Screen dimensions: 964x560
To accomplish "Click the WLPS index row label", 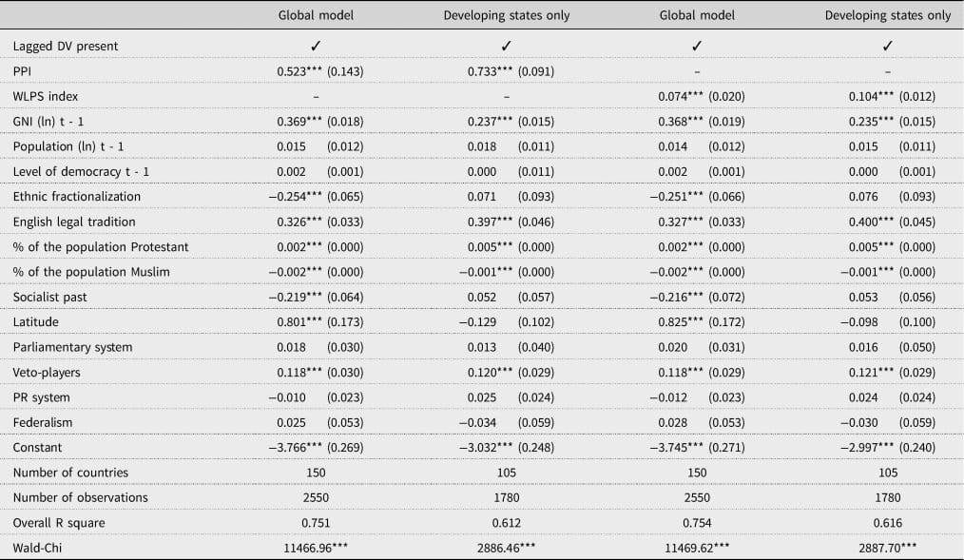I will click(x=46, y=97).
